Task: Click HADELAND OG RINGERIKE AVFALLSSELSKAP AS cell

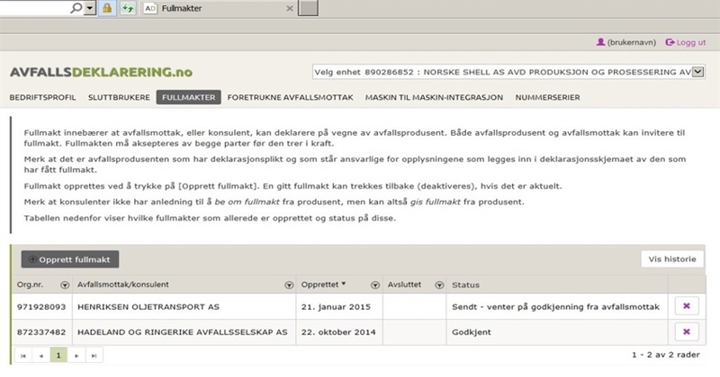Action: tap(185, 332)
